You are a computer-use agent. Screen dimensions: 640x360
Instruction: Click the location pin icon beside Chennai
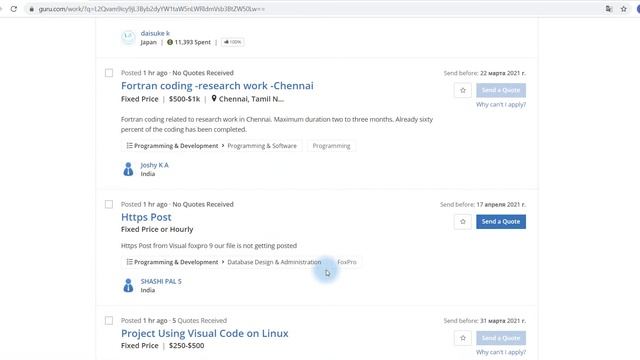213,99
